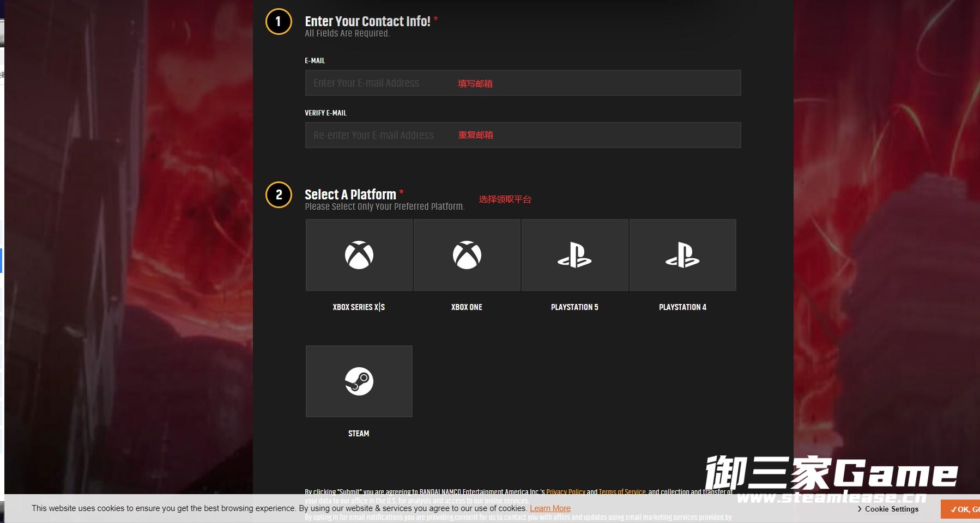Screen dimensions: 980x523
Task: Choose the Steam platform icon
Action: click(359, 381)
